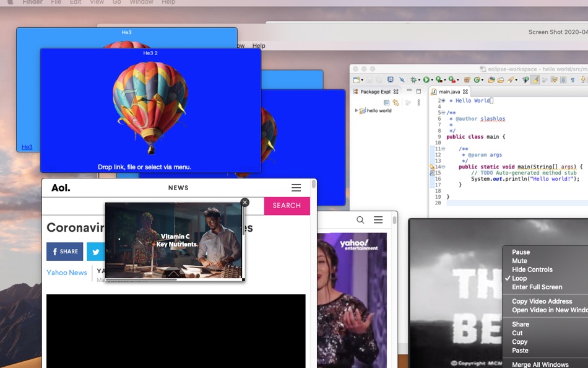588x368 pixels.
Task: Click the Facebook SHARE button
Action: (x=64, y=252)
